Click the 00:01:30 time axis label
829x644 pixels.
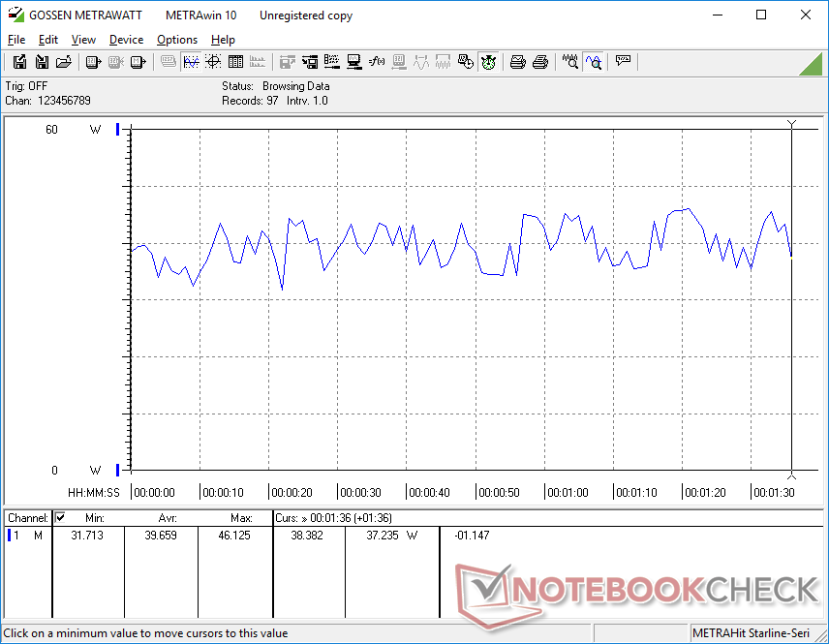tap(774, 493)
